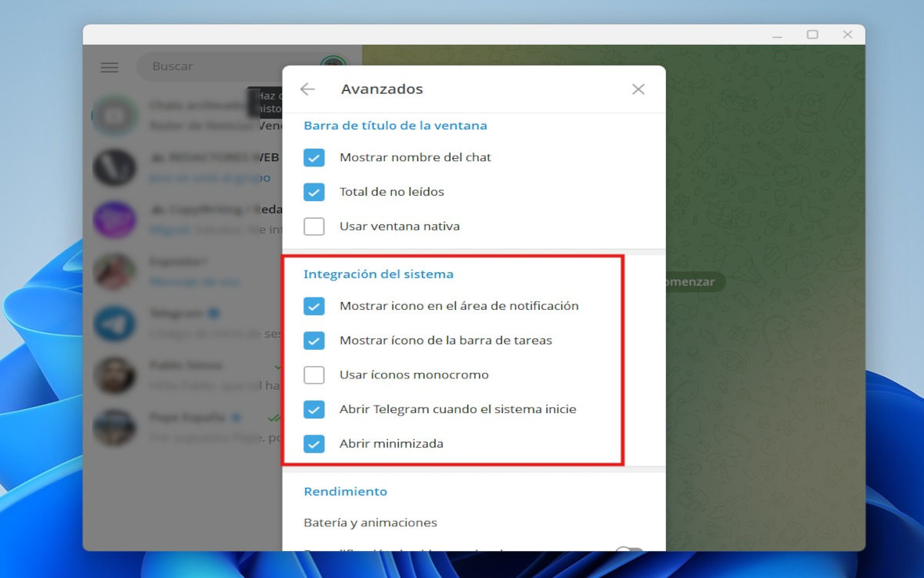
Task: Open Batería y animaciones settings
Action: tap(370, 522)
